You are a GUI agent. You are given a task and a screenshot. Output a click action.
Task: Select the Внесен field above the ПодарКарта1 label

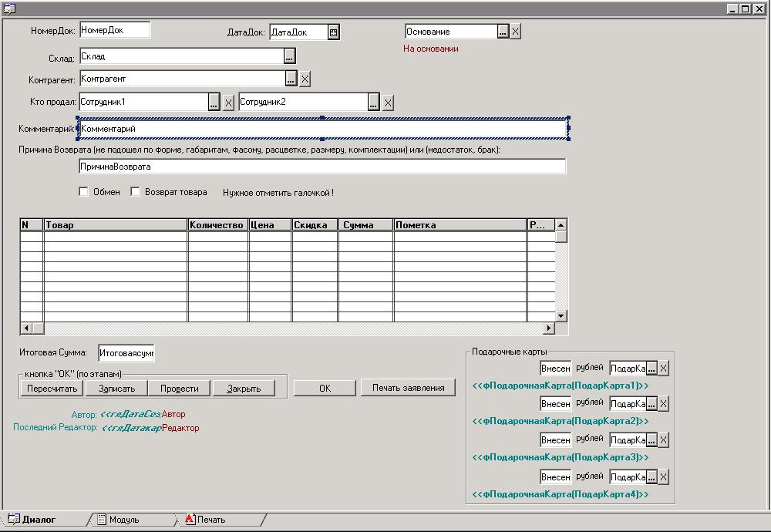click(555, 369)
